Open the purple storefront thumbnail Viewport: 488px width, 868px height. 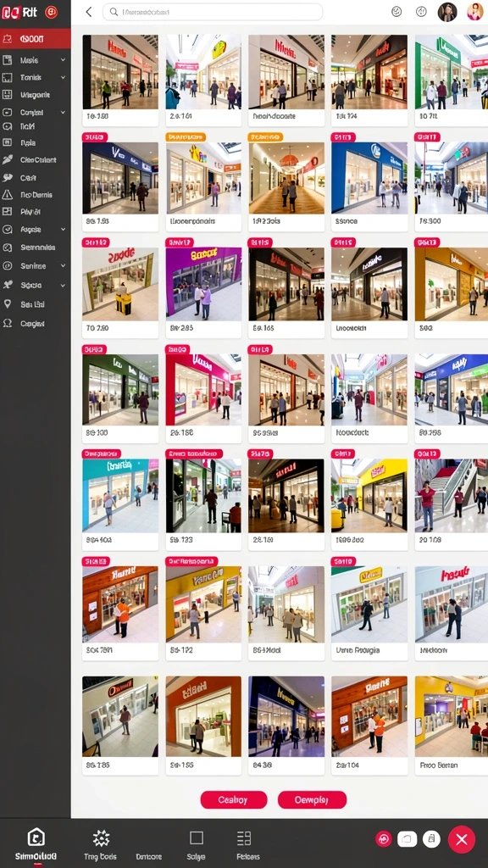pos(203,284)
